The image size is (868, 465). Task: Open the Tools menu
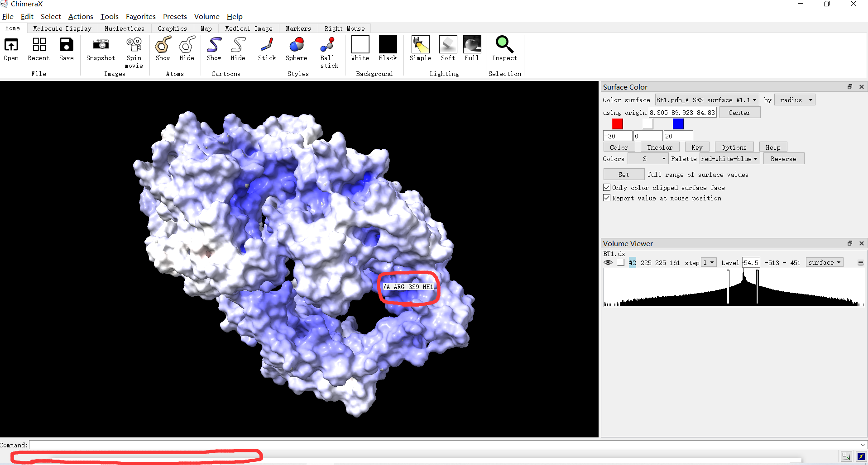[x=109, y=16]
